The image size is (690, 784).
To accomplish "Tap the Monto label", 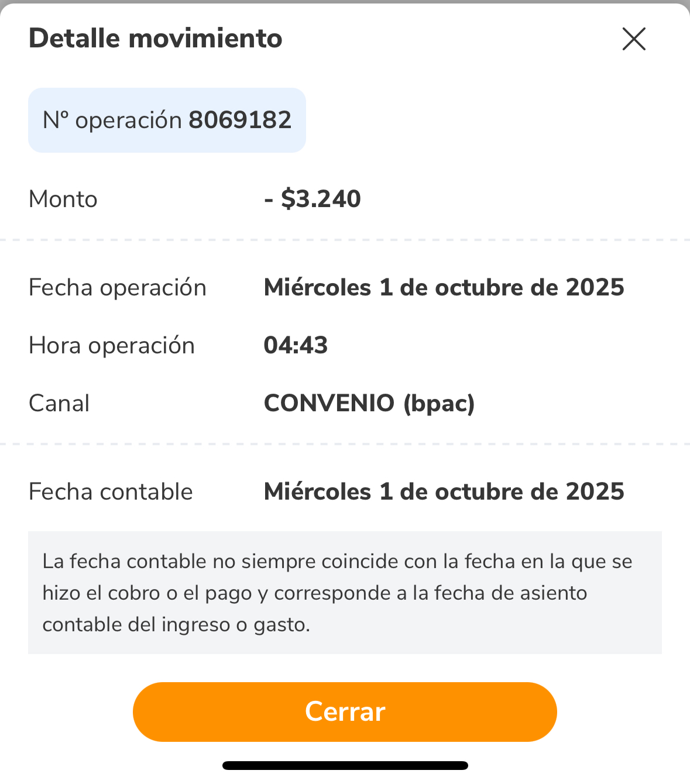I will 63,200.
